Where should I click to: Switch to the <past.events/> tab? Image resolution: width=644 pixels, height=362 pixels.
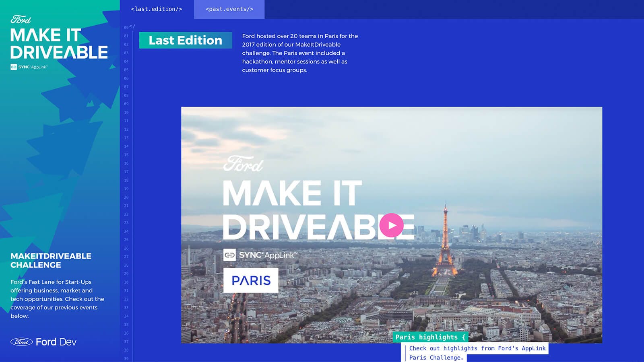click(229, 9)
